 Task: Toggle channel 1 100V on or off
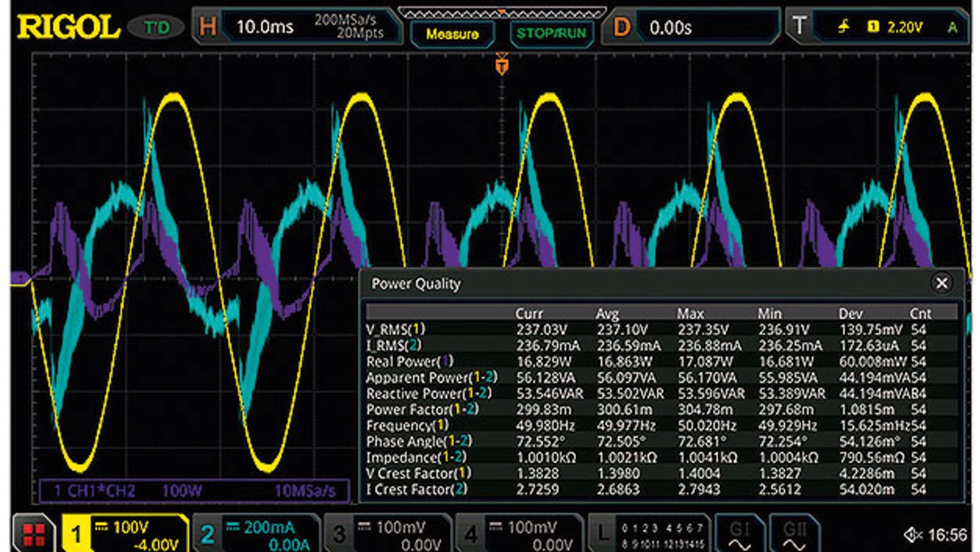click(129, 534)
